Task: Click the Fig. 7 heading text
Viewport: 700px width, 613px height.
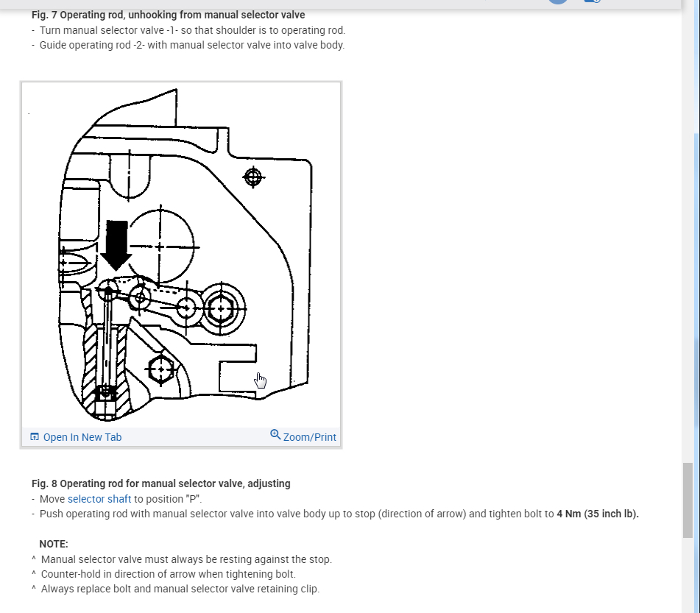Action: tap(169, 15)
